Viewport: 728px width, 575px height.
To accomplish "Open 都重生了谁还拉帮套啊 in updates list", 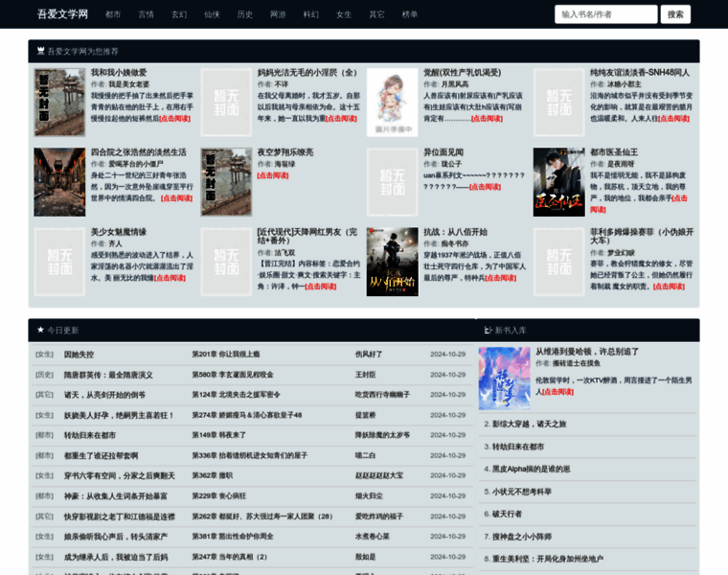I will point(101,455).
